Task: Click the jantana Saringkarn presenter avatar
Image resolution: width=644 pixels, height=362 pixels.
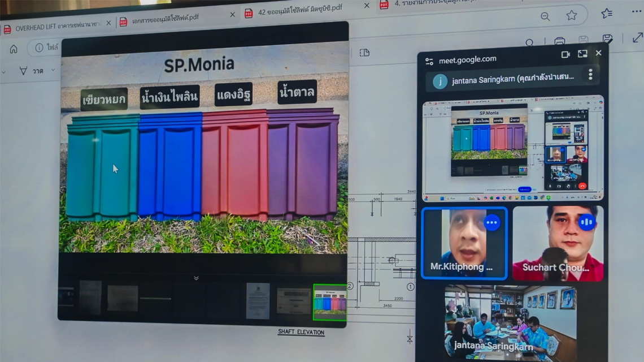Action: point(440,81)
